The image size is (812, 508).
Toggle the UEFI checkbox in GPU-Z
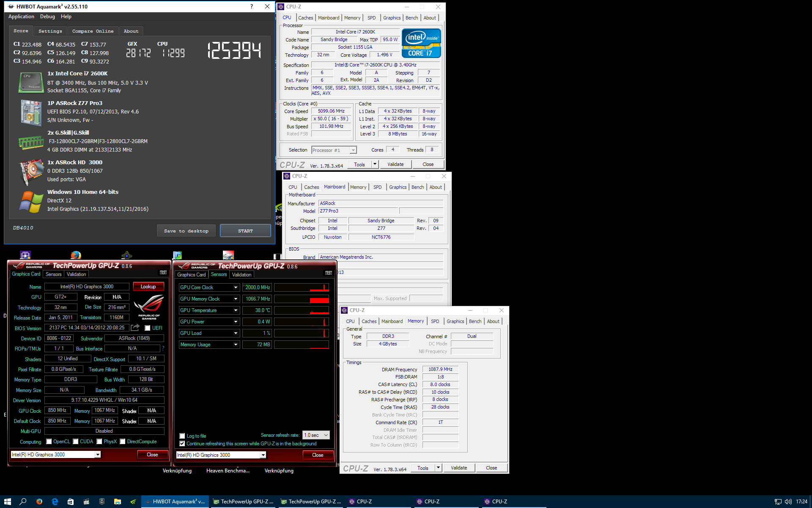[148, 328]
